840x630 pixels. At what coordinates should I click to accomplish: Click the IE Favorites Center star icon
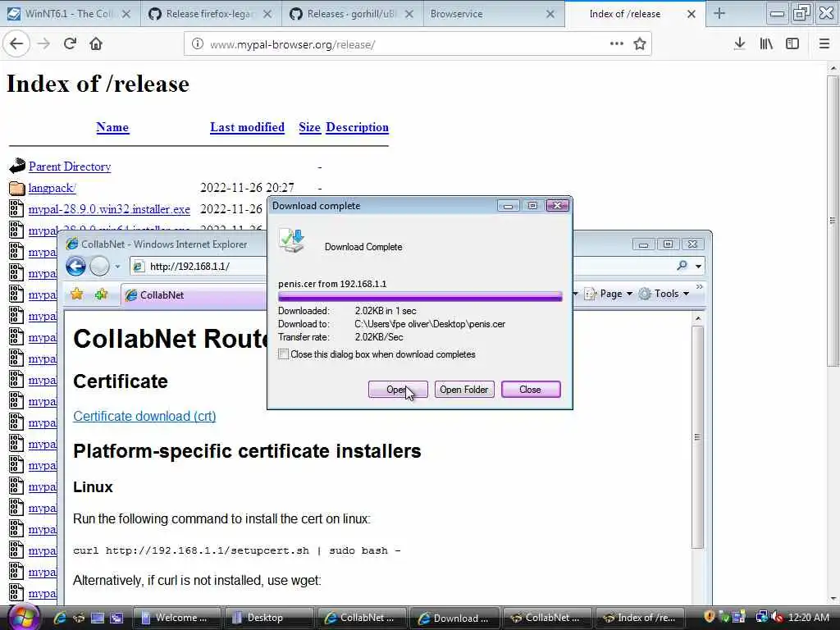click(x=76, y=294)
